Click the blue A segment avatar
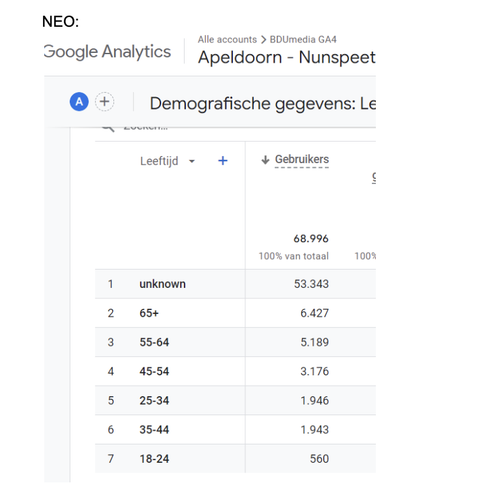488x500 pixels. [79, 102]
